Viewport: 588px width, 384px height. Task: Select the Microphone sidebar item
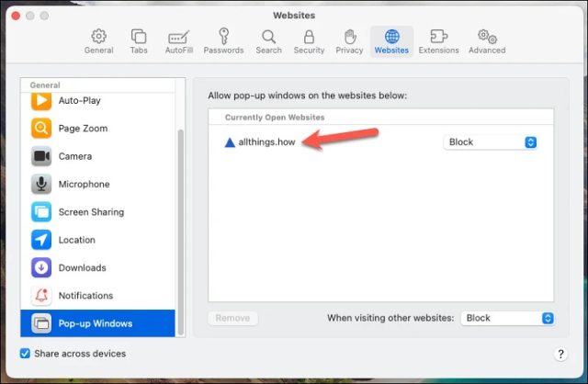(98, 184)
